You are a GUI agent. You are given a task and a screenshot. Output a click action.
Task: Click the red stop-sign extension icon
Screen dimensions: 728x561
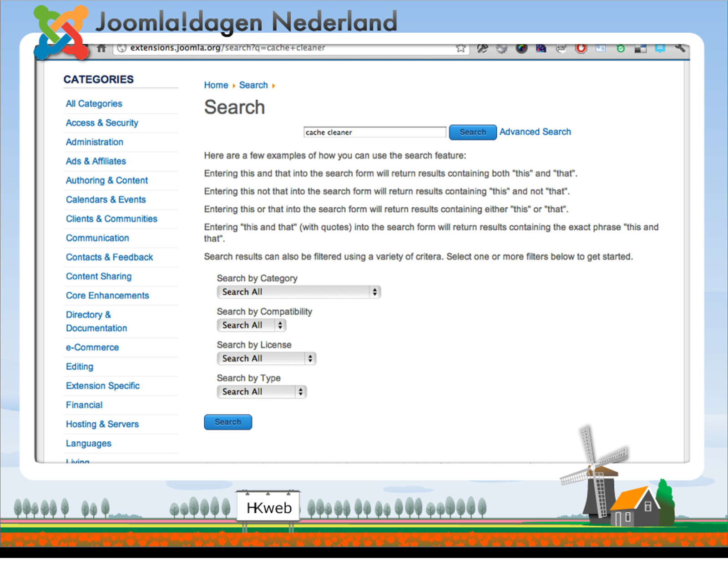coord(581,48)
